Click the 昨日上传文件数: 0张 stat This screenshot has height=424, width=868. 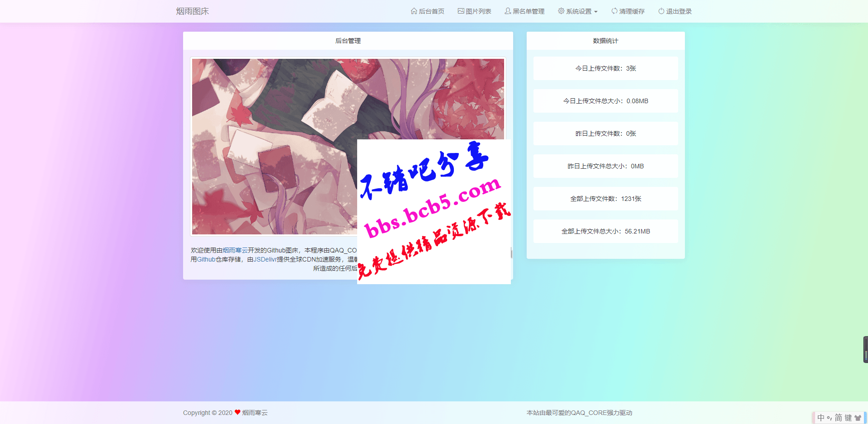[x=606, y=133]
